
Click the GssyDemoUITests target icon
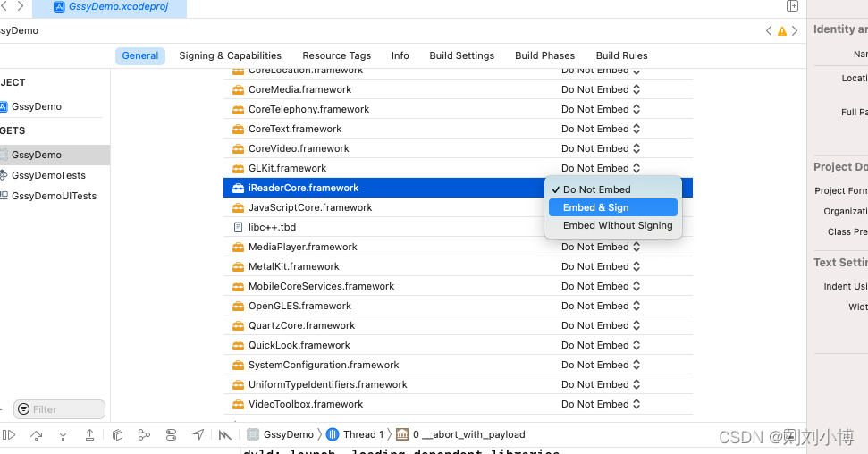click(x=4, y=196)
